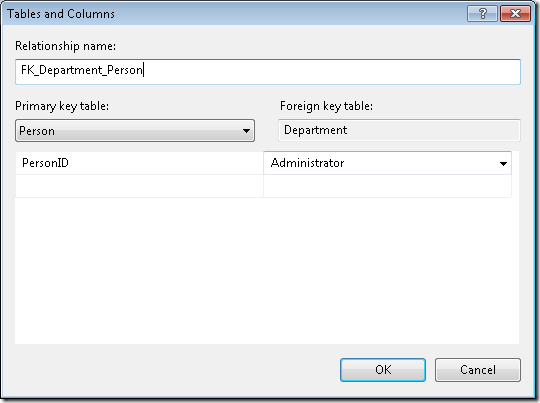Click the Cancel button
540x403 pixels.
pyautogui.click(x=478, y=370)
